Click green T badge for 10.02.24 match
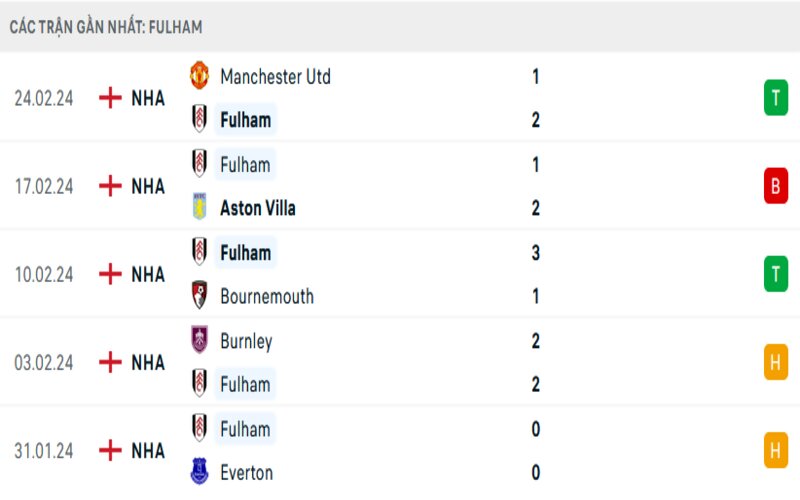Screen dimensions: 800x500 [x=776, y=274]
